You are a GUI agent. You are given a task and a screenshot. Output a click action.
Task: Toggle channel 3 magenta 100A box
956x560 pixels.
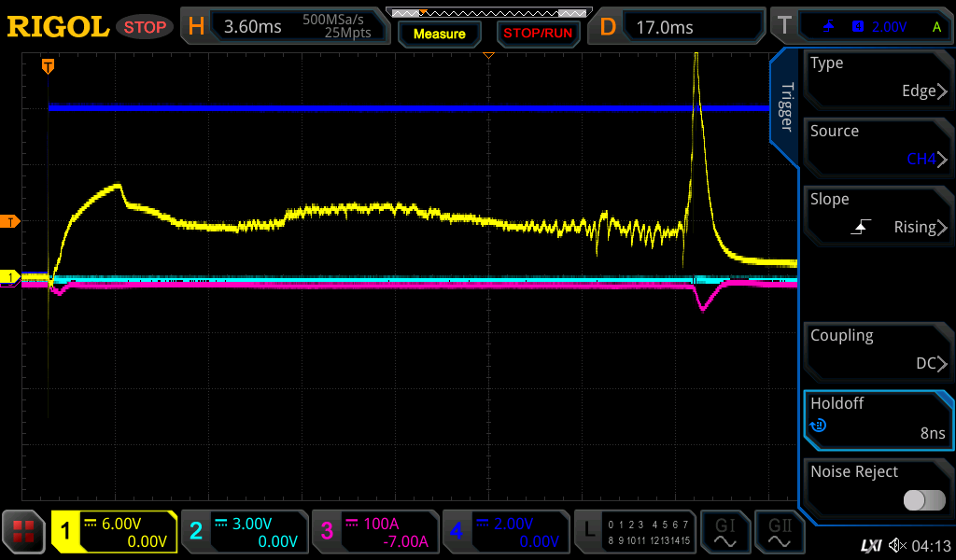374,533
